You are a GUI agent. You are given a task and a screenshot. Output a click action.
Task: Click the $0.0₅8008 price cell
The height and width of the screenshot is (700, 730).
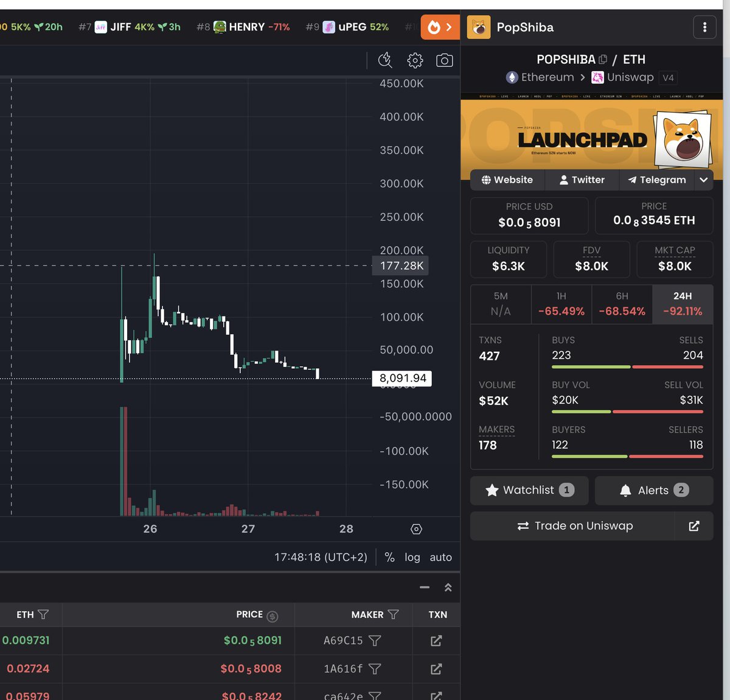pyautogui.click(x=251, y=669)
